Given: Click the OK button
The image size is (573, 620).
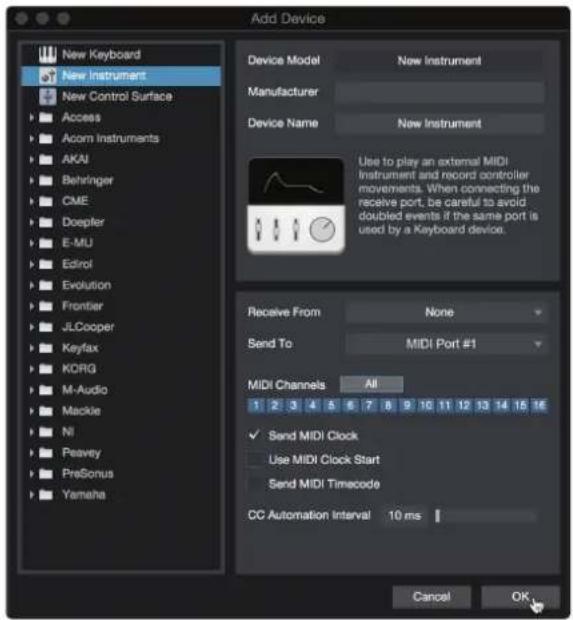Looking at the screenshot, I should [520, 597].
